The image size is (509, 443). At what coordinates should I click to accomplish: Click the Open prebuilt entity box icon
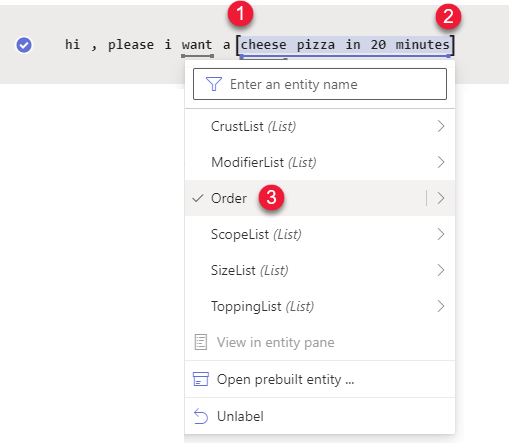point(201,379)
